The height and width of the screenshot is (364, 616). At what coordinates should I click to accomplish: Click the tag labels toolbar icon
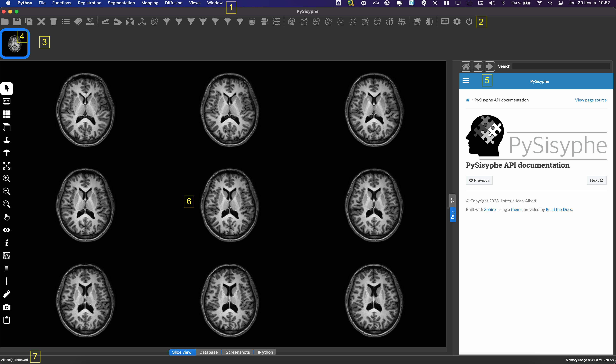(78, 22)
